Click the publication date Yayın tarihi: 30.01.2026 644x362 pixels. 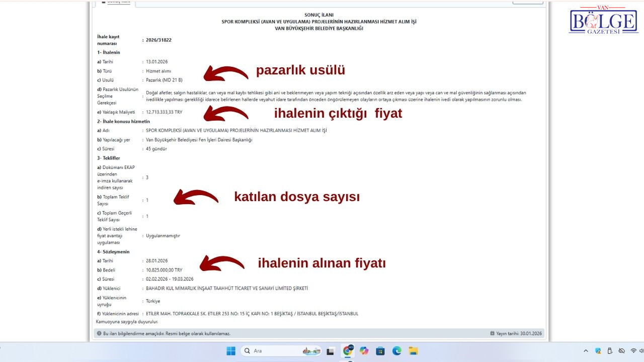click(519, 333)
